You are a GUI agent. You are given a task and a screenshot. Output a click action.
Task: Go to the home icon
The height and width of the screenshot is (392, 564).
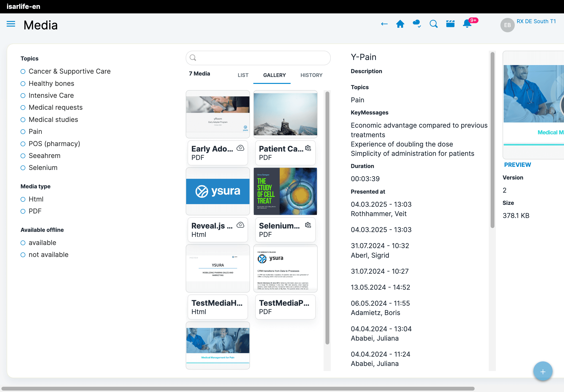[x=400, y=24]
